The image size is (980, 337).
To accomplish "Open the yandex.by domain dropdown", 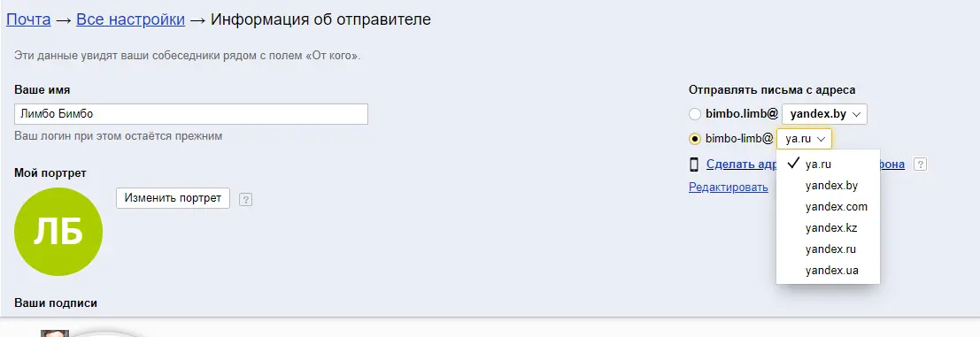I will (824, 114).
